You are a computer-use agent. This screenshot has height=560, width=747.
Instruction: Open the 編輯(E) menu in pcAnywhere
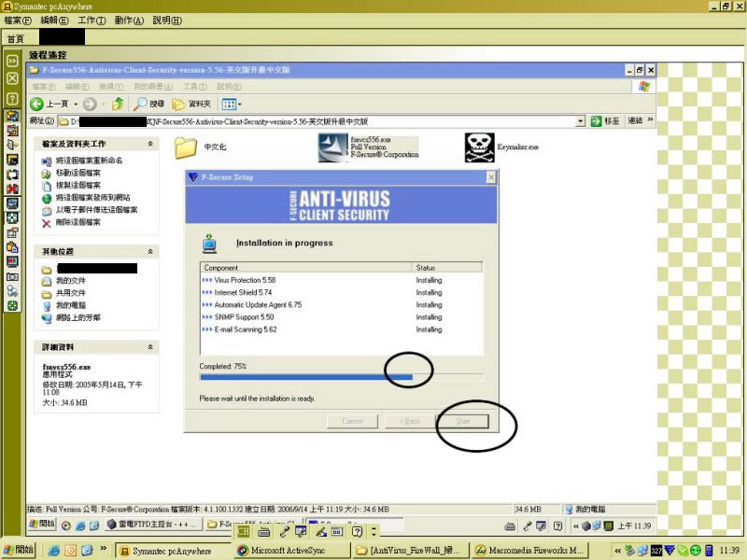[x=54, y=21]
